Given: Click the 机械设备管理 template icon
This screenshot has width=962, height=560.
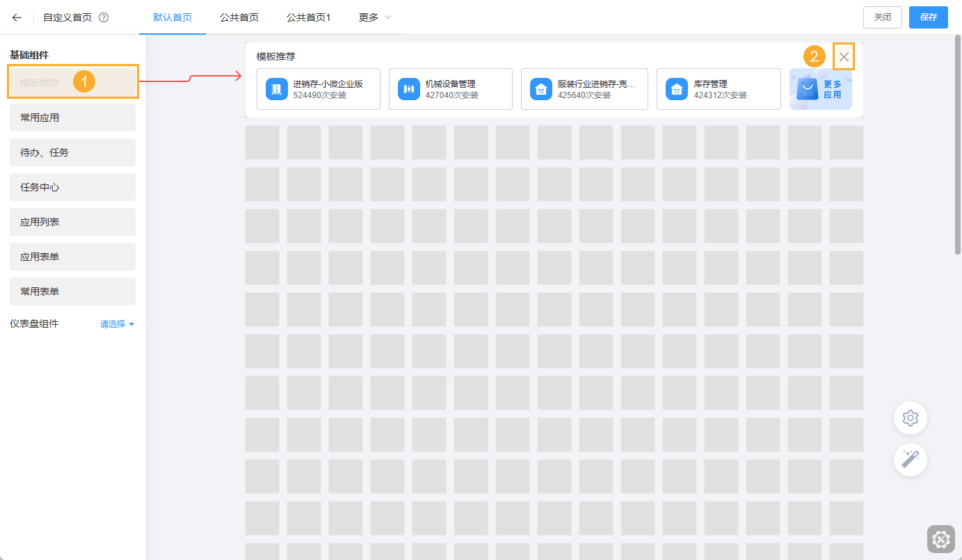Looking at the screenshot, I should [409, 89].
